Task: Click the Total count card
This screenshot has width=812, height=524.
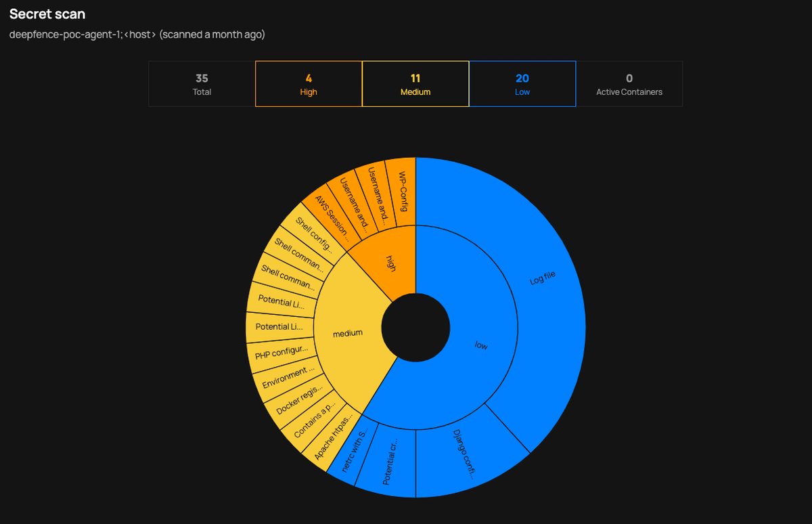Action: coord(202,84)
